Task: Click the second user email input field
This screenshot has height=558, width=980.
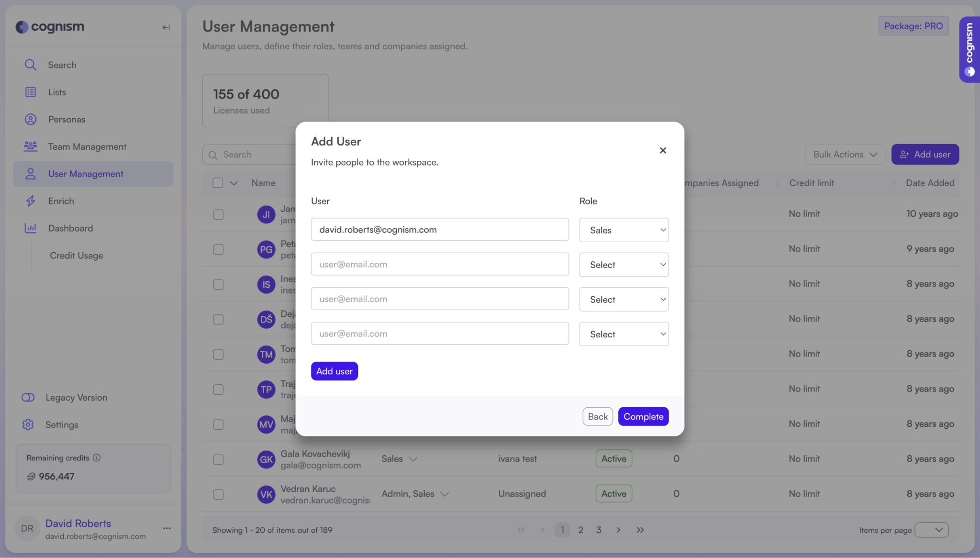Action: point(439,264)
